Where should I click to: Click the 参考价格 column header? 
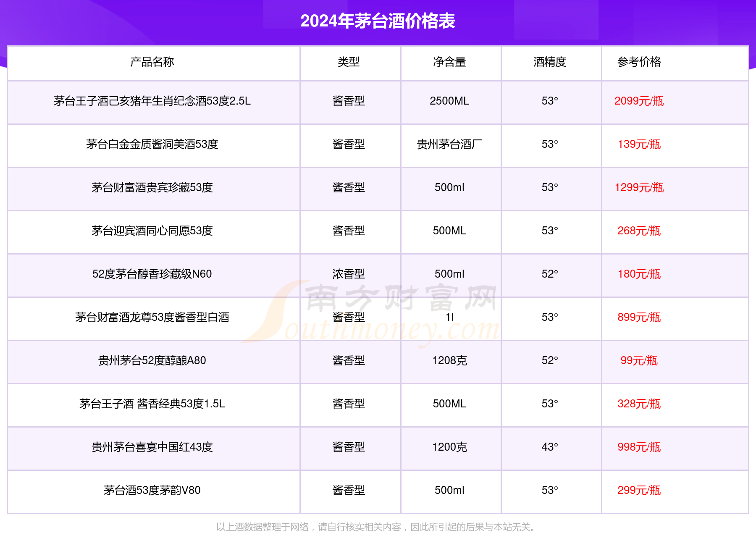[639, 62]
